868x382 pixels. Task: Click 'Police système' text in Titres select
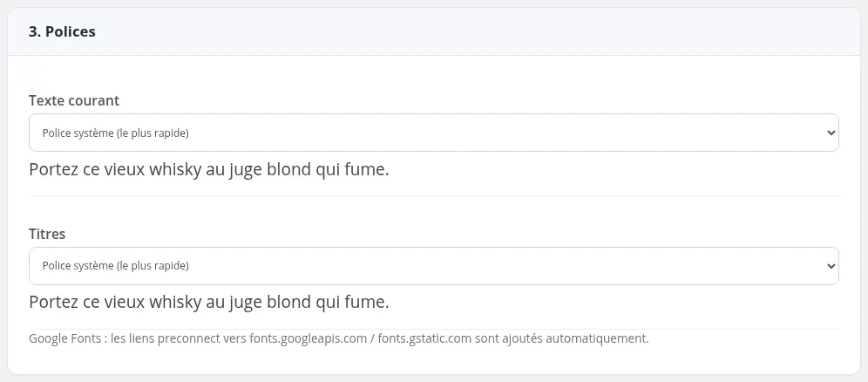[78, 266]
